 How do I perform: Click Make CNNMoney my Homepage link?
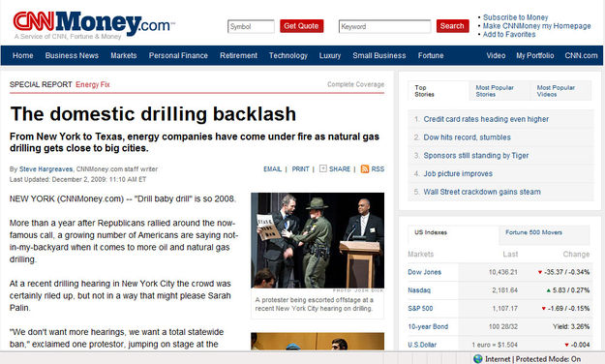(536, 26)
